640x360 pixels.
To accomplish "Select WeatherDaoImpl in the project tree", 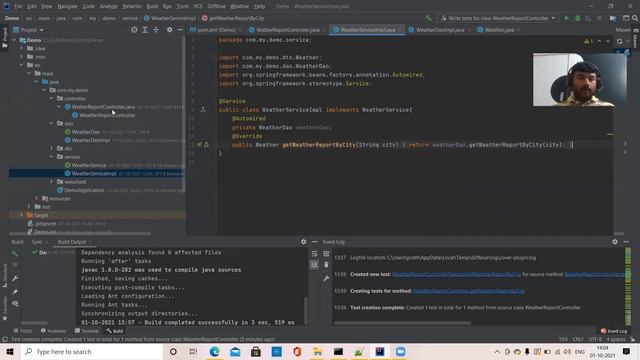I will [x=91, y=140].
